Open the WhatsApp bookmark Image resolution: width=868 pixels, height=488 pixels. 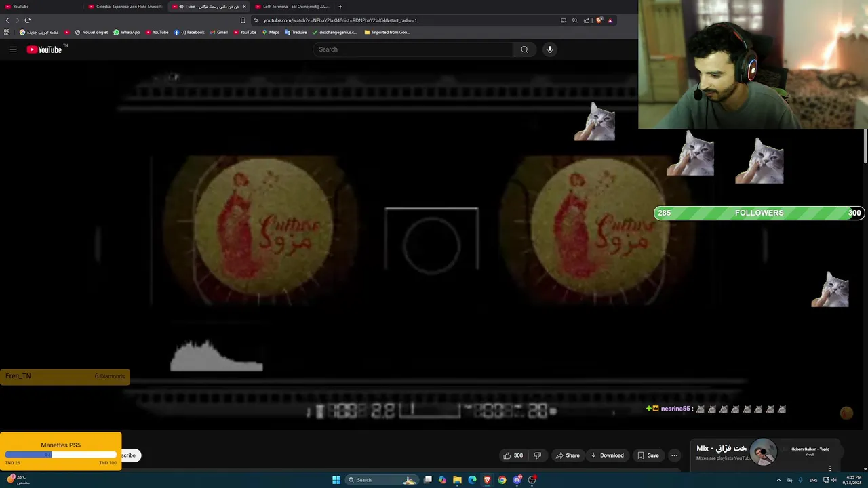pyautogui.click(x=127, y=32)
